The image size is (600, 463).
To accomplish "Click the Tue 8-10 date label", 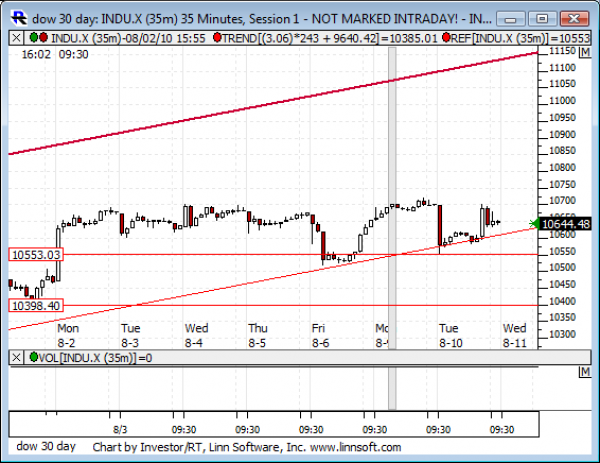I will [x=450, y=336].
